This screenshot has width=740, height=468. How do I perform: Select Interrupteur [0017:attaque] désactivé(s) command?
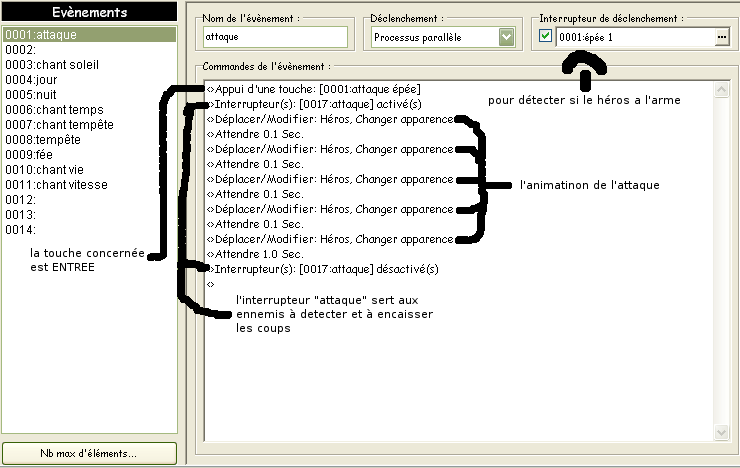[x=323, y=269]
